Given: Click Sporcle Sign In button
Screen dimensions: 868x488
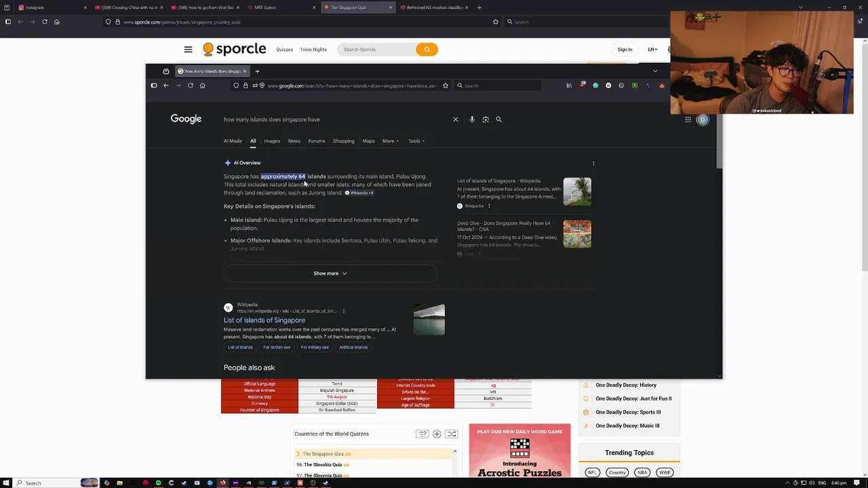Looking at the screenshot, I should [625, 49].
